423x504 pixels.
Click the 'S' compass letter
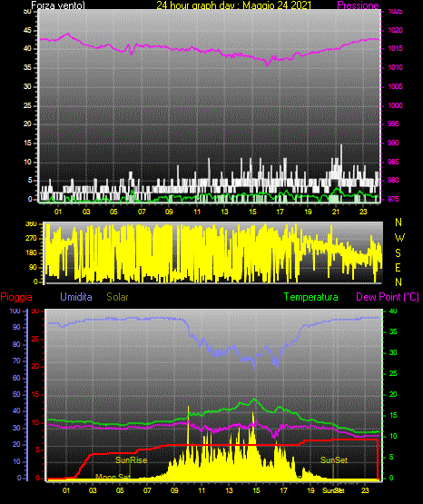pyautogui.click(x=398, y=253)
